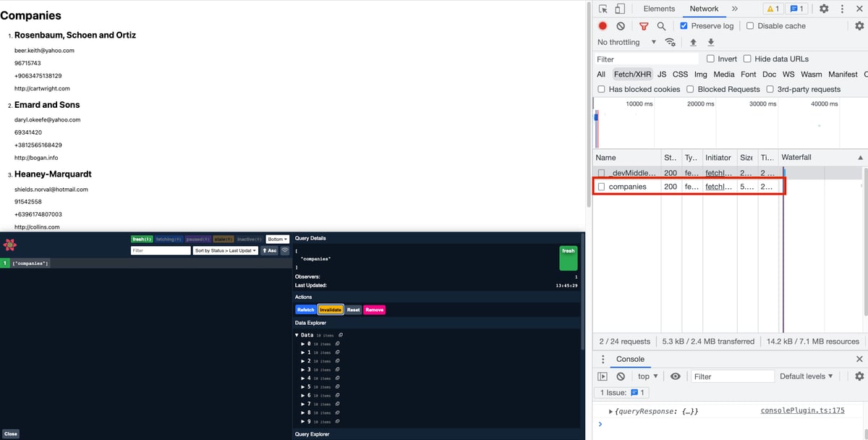This screenshot has height=440, width=868.
Task: Open network search with magnifier icon
Action: [661, 26]
